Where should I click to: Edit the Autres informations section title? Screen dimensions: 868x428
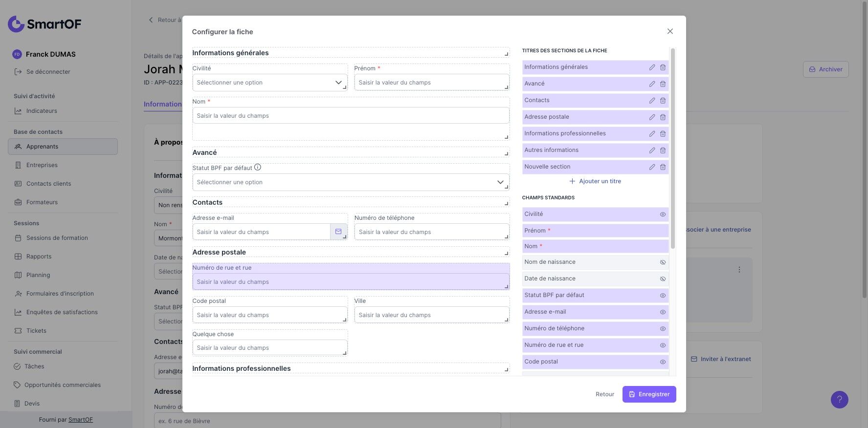point(652,150)
